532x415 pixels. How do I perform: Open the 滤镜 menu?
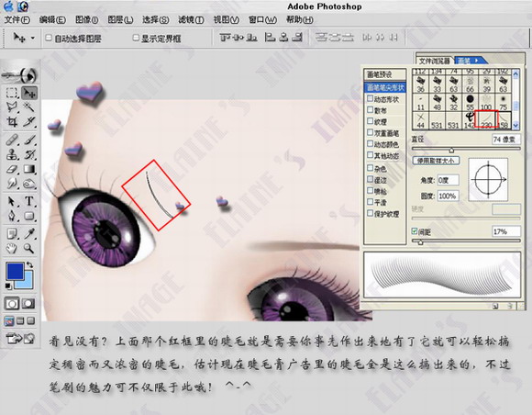pyautogui.click(x=191, y=19)
